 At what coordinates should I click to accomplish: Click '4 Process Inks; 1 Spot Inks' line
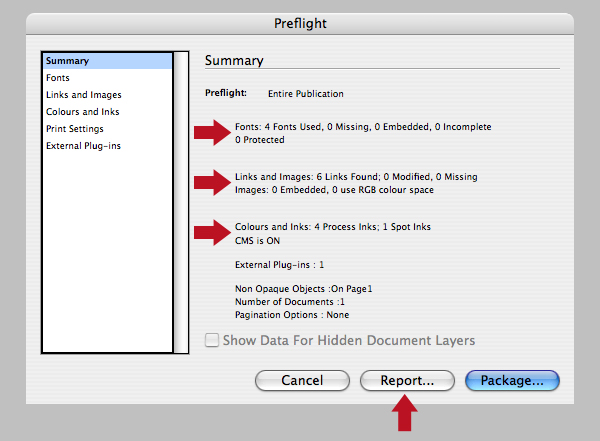pos(333,227)
